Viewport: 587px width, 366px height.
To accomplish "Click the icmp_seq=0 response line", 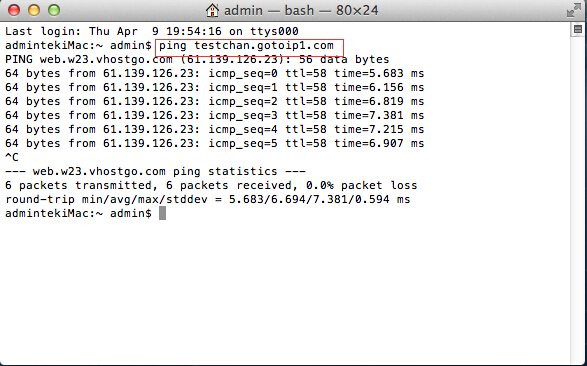I will click(215, 73).
